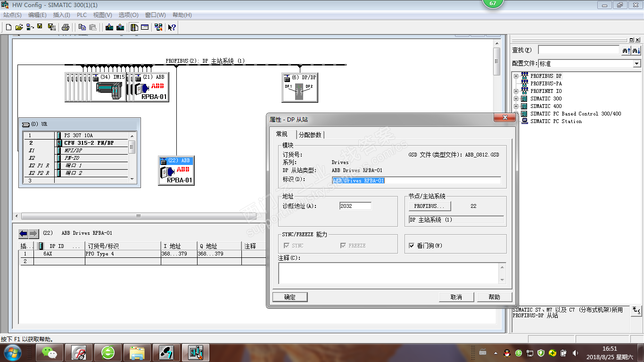Select the PS 307 10A rack row
644x362 pixels.
(75, 135)
